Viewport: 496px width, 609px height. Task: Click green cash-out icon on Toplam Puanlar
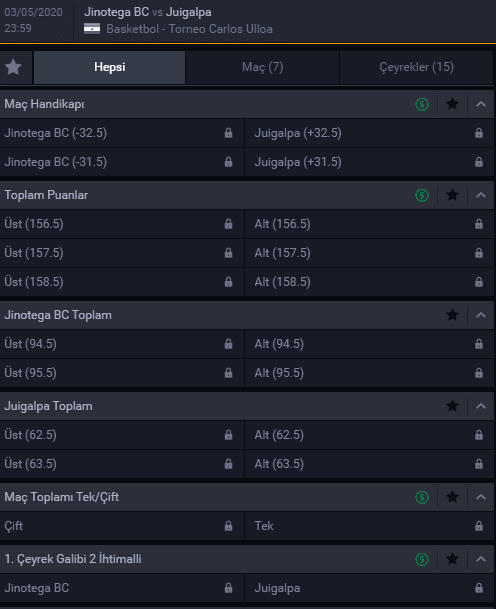click(x=422, y=195)
